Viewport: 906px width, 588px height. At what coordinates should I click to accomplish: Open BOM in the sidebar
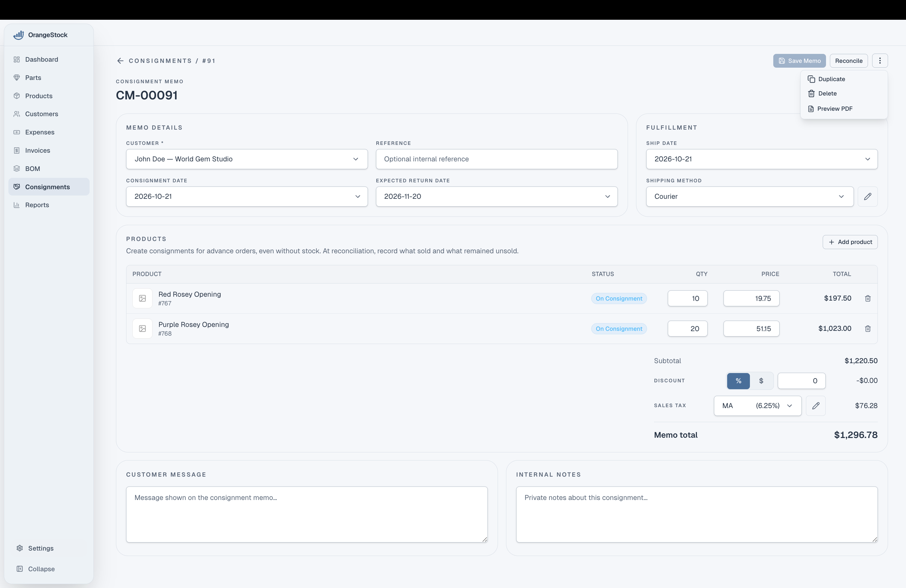[x=49, y=169]
